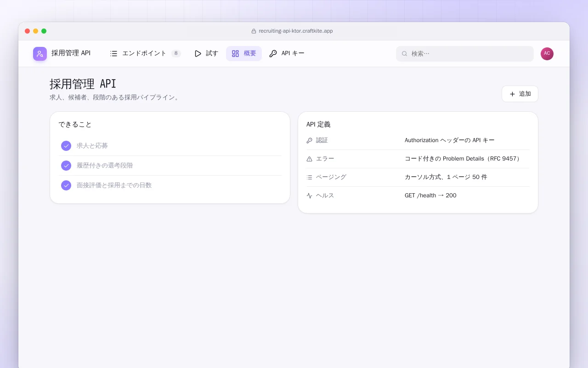Click the 採用管理 API app logo icon
Image resolution: width=588 pixels, height=368 pixels.
[x=40, y=54]
